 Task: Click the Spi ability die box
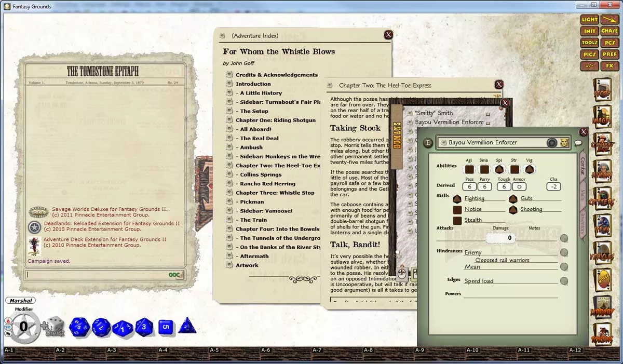click(x=499, y=169)
